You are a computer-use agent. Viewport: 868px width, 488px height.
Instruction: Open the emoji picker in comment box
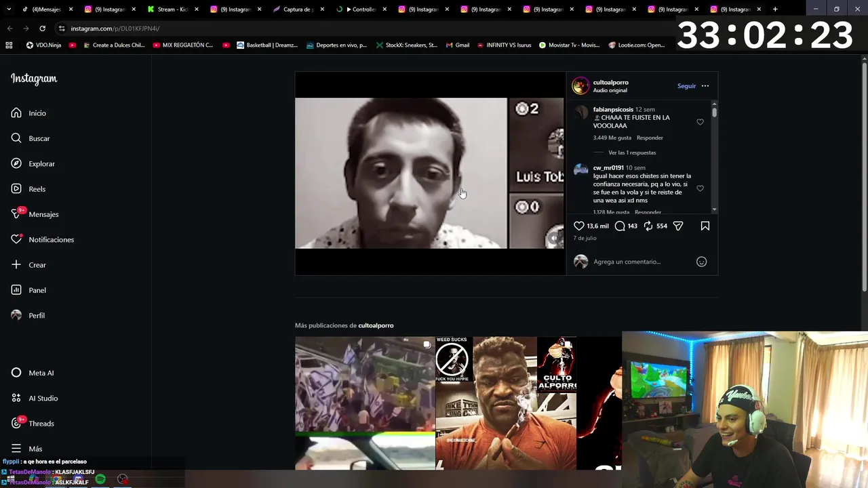[x=702, y=262]
